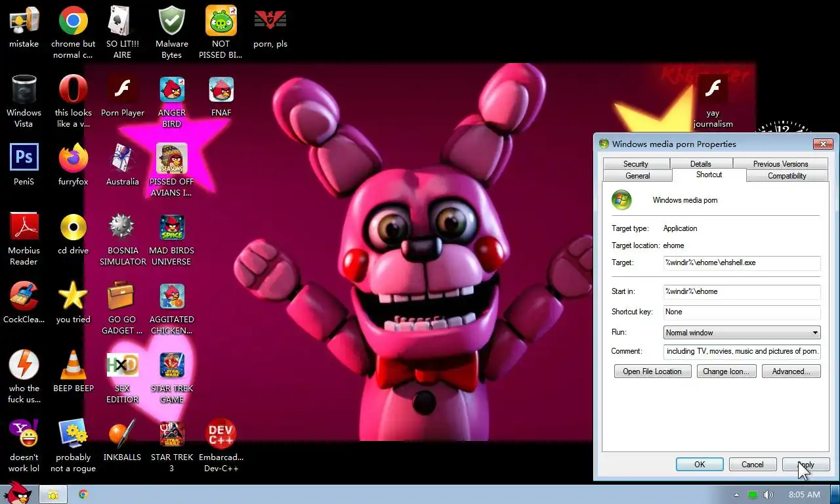Select the Opera icon 'this looks like a v...'
Screen dimensions: 840x504
click(73, 100)
